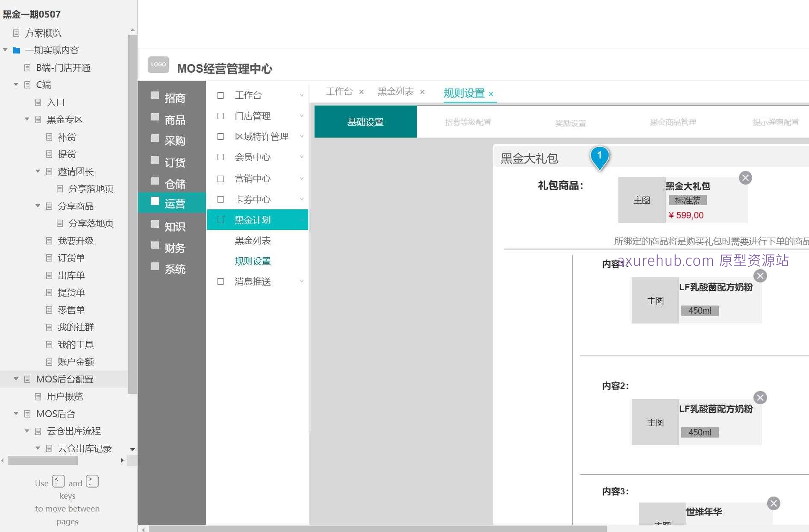Close the 工作台 tab
809x532 pixels.
(361, 91)
